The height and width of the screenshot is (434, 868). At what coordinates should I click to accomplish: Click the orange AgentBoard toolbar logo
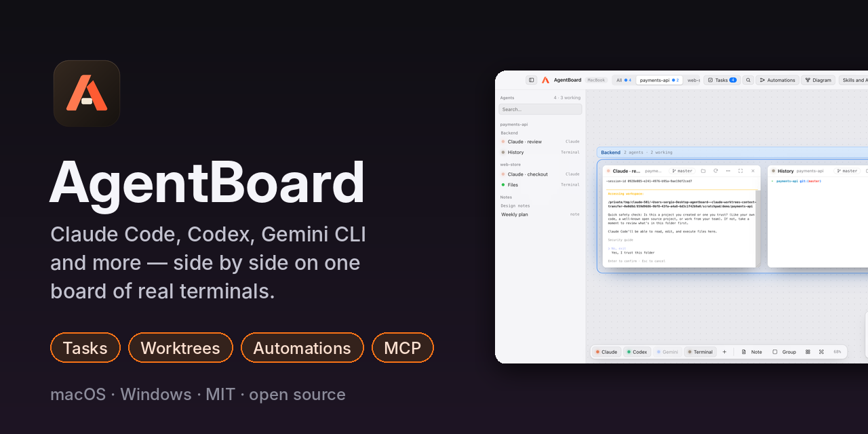[545, 80]
